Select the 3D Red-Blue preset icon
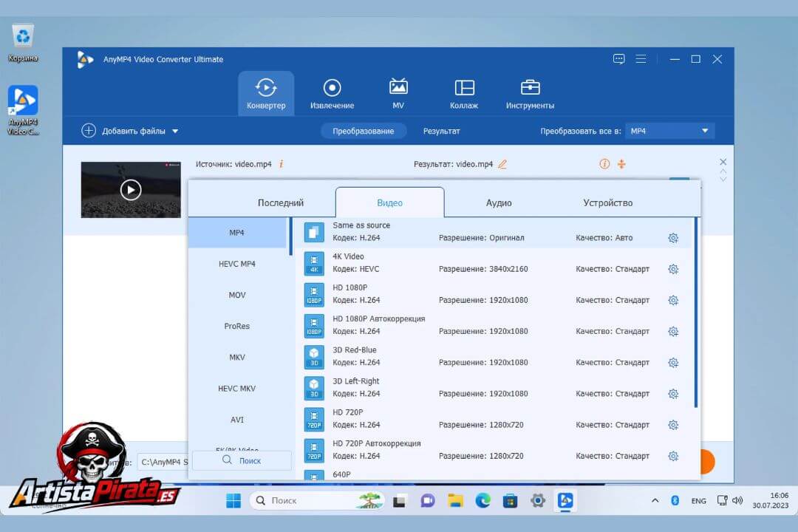The width and height of the screenshot is (798, 532). tap(314, 358)
